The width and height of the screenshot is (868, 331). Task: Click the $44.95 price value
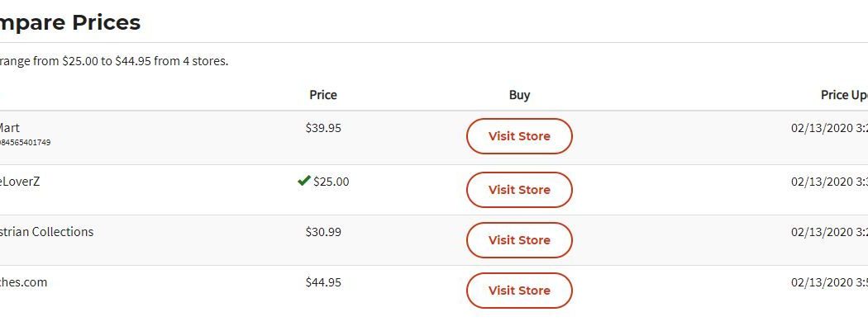pyautogui.click(x=323, y=282)
